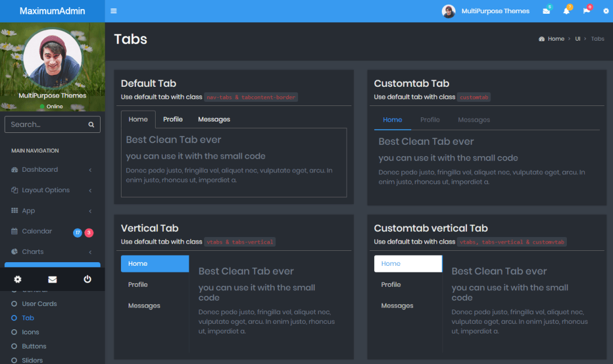Open the MultiPurpose Themes user dropdown
This screenshot has height=364, width=613.
[x=485, y=11]
